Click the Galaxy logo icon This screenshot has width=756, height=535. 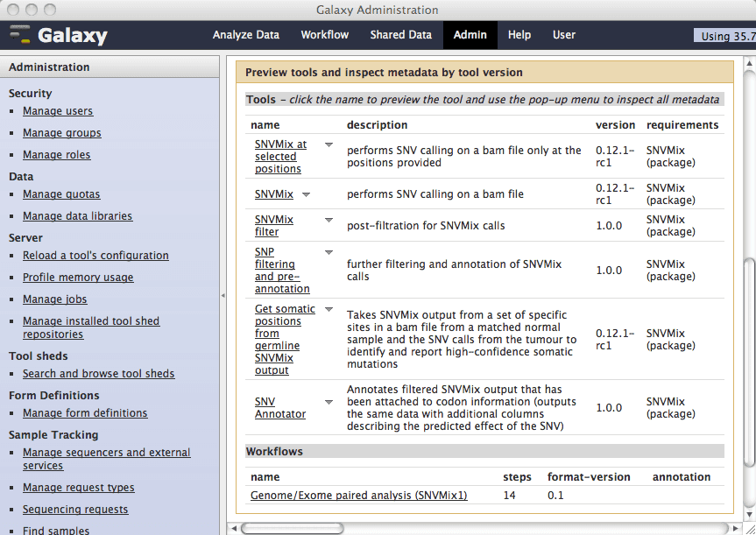tap(20, 35)
